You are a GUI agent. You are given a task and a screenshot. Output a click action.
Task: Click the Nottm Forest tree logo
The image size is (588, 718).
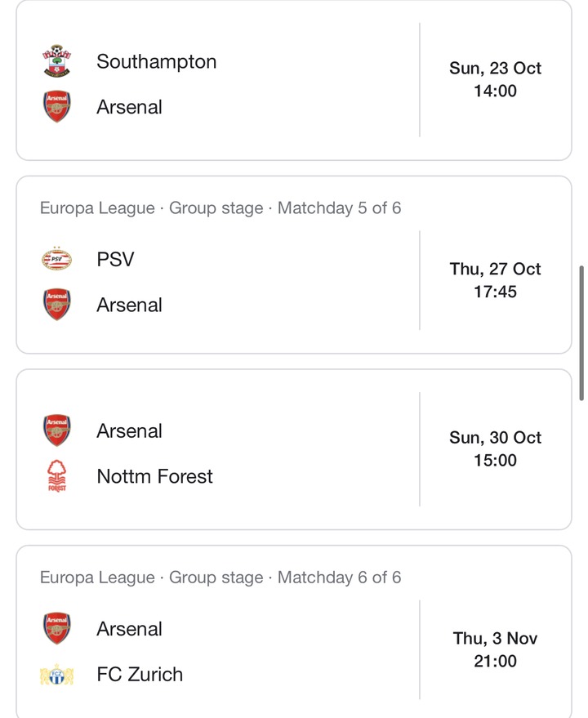[57, 475]
